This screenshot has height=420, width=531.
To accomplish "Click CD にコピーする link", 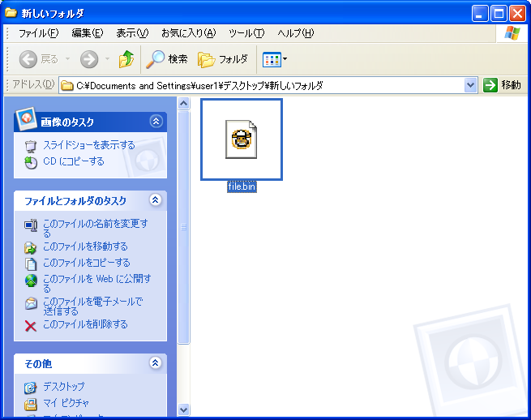I will coord(74,161).
